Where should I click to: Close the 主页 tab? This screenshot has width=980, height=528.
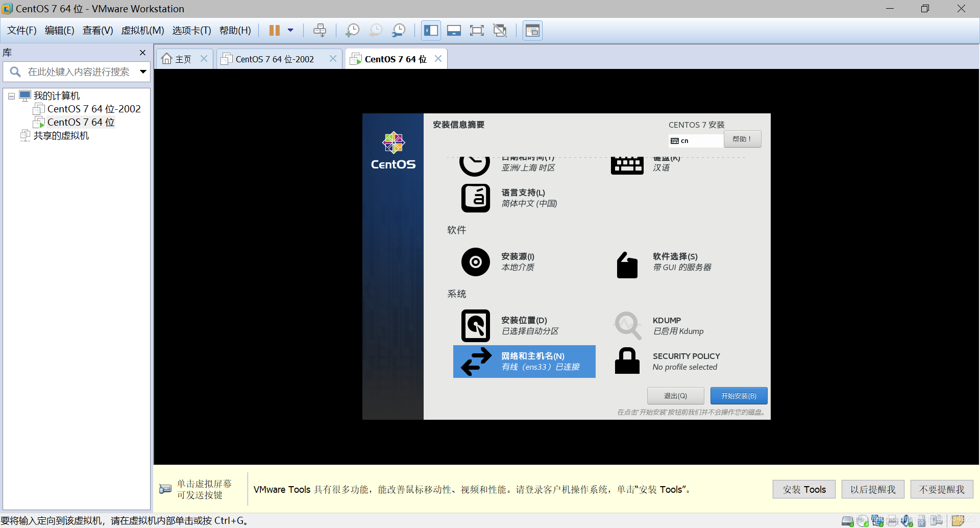[x=204, y=59]
